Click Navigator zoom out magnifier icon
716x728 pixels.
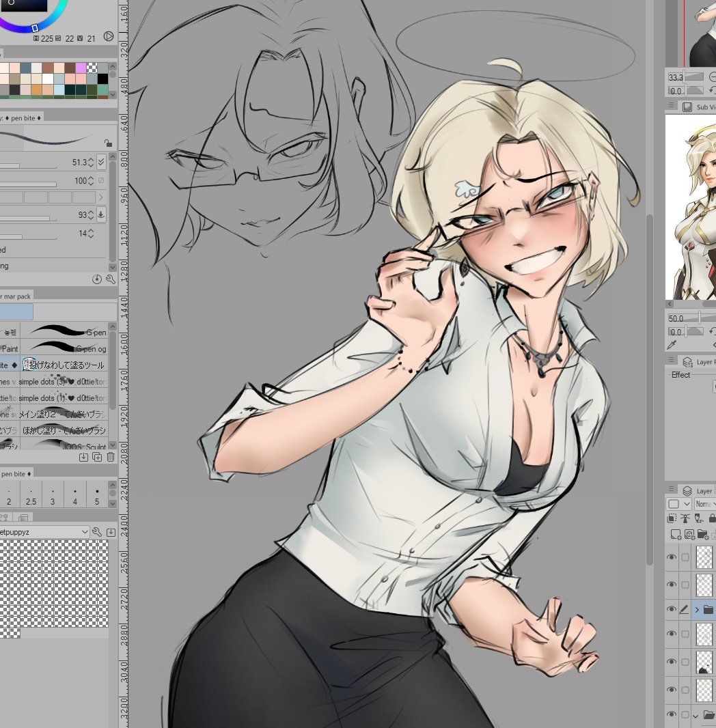713,77
